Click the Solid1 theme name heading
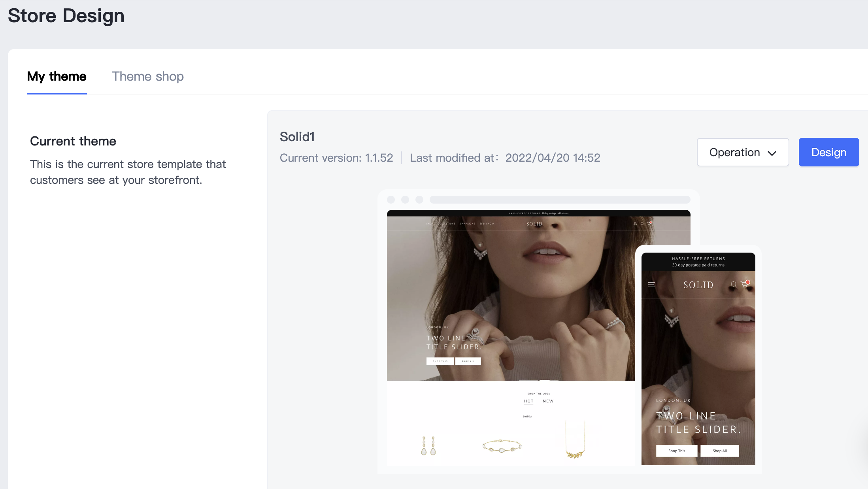Viewport: 868px width, 489px height. tap(297, 137)
